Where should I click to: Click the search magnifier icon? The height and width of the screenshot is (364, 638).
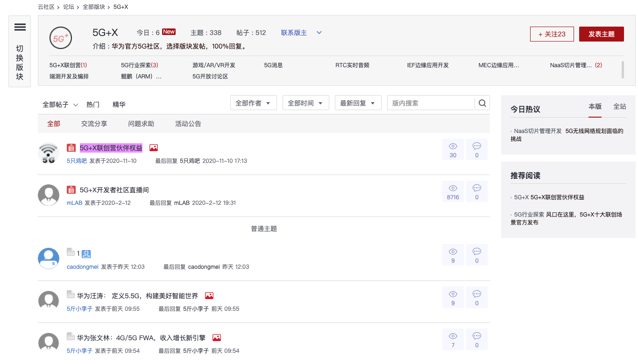(x=482, y=103)
